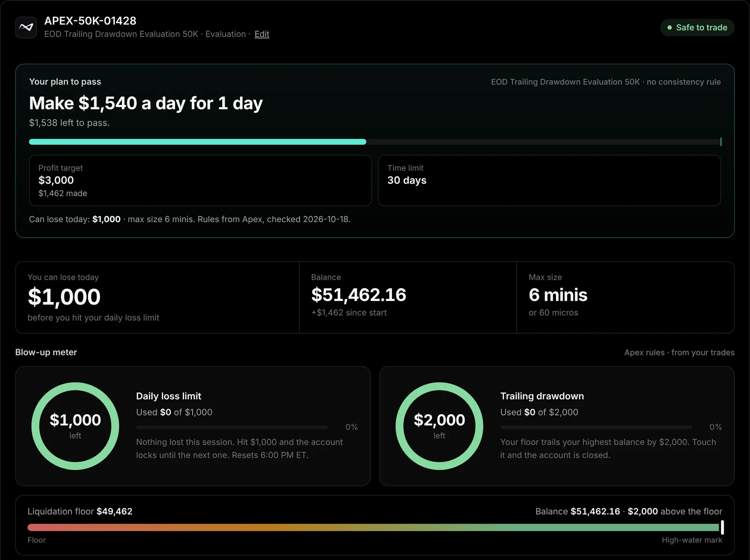This screenshot has width=750, height=560.
Task: Click the $2,000 left trailing drawdown ring
Action: (x=439, y=426)
